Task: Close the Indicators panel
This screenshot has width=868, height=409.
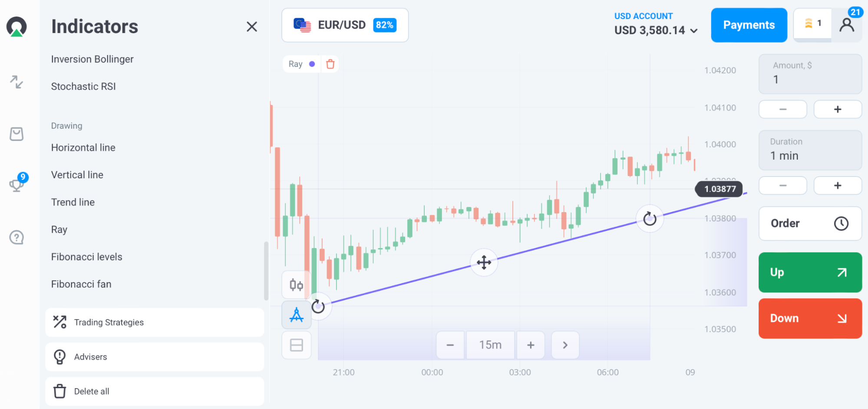Action: 252,27
